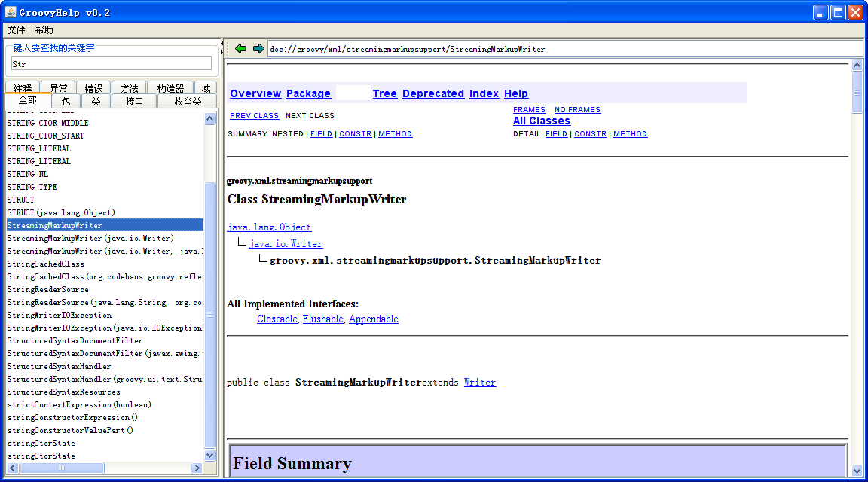Jump to the detail CONSTR link
The width and height of the screenshot is (868, 482).
(x=591, y=134)
